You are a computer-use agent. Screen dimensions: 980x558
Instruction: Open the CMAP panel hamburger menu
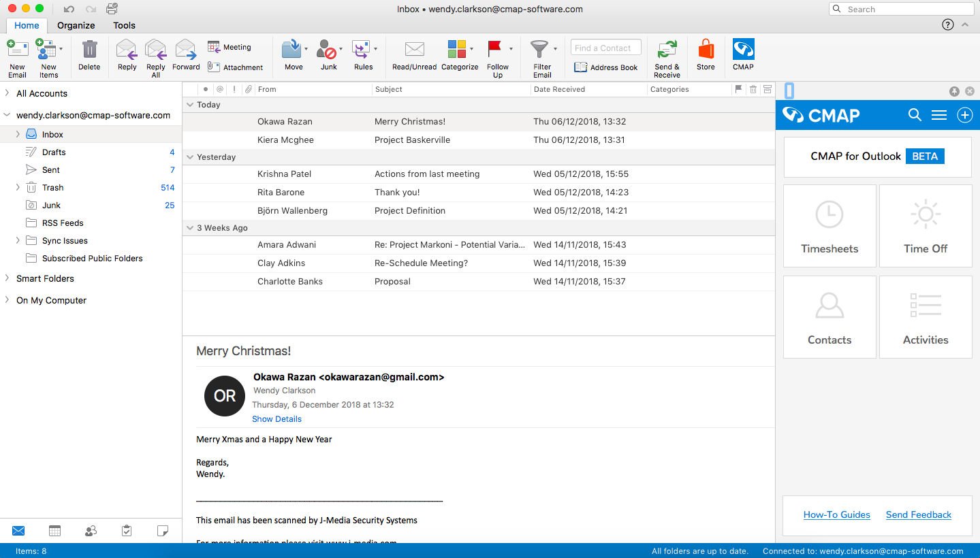pos(939,115)
